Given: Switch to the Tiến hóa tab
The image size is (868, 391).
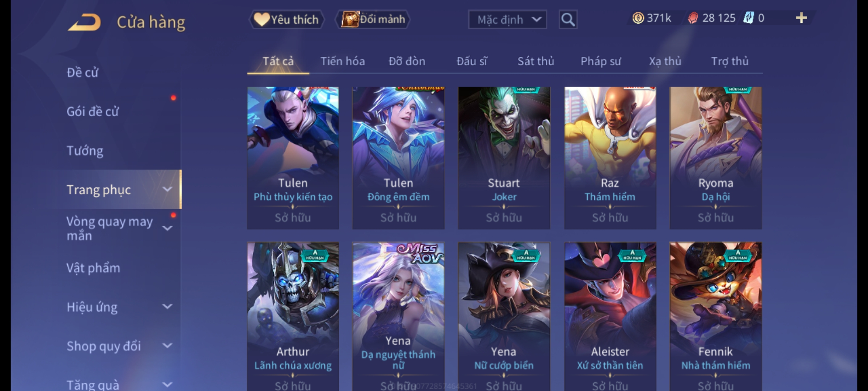Looking at the screenshot, I should coord(342,61).
